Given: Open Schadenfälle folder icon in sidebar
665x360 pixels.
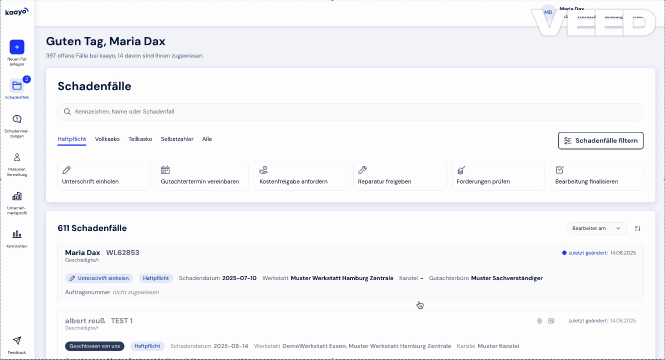Looking at the screenshot, I should pyautogui.click(x=17, y=86).
